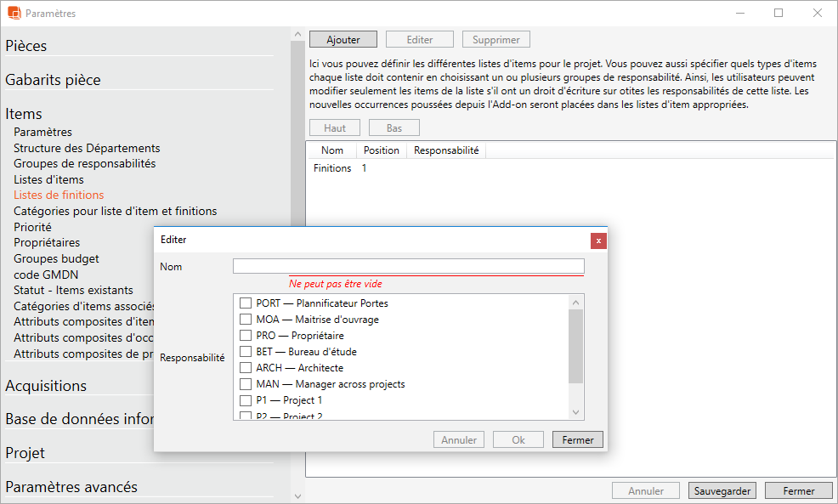The width and height of the screenshot is (838, 504).
Task: Expand the Pièces section
Action: tap(26, 46)
